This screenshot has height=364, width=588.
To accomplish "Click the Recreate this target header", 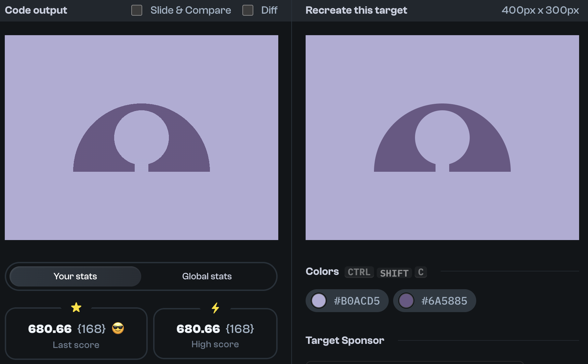I will tap(356, 10).
